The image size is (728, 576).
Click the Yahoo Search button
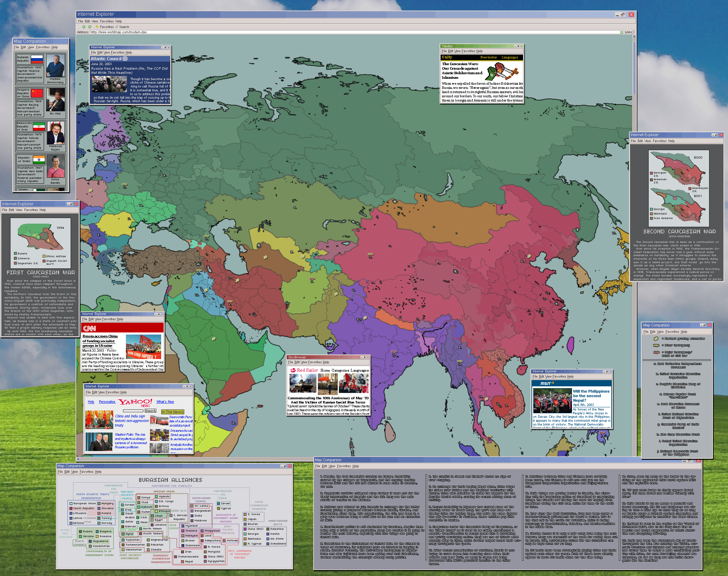(x=150, y=411)
